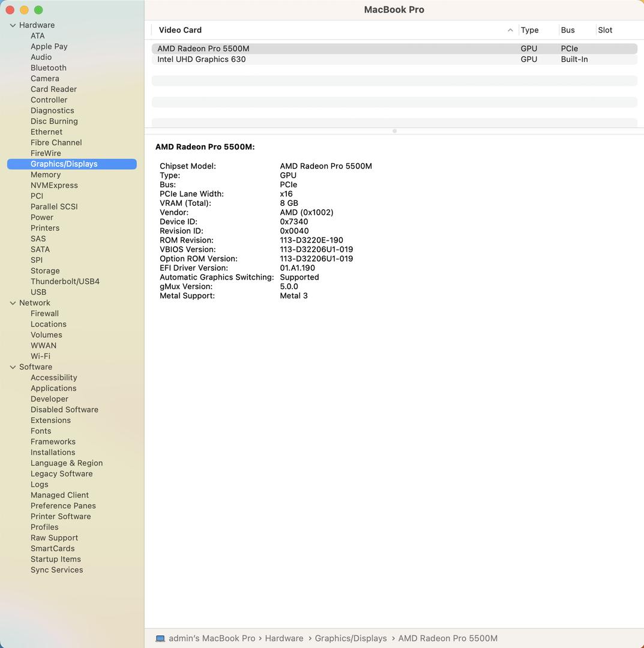Select Ethernet in the sidebar
Image resolution: width=644 pixels, height=648 pixels.
point(46,132)
